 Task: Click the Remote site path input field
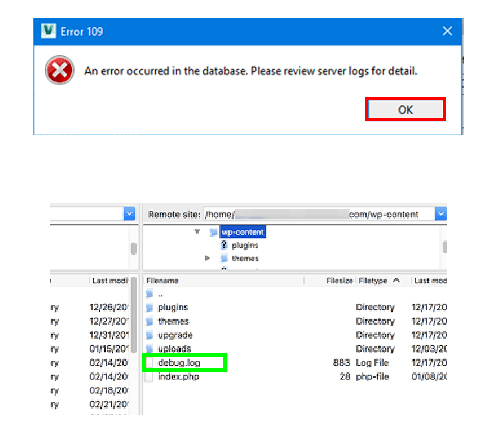pyautogui.click(x=319, y=214)
